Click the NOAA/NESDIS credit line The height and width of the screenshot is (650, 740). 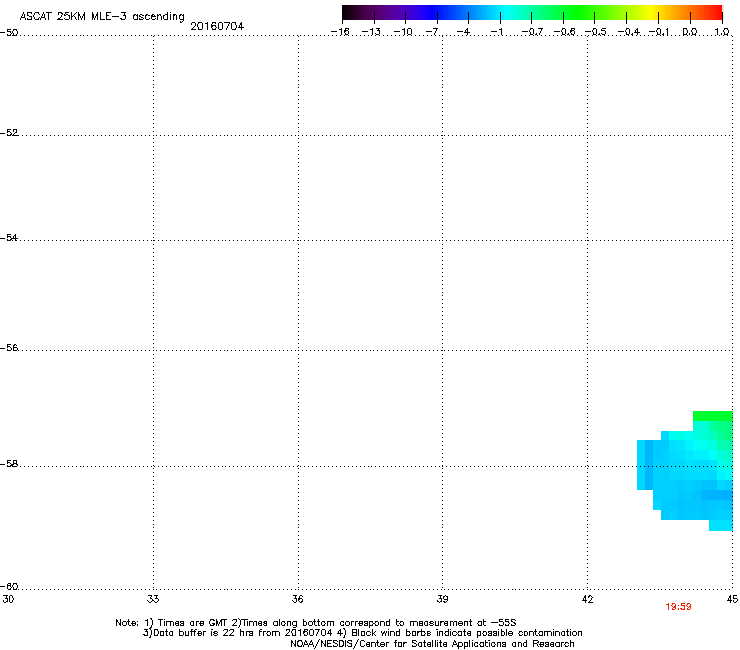(432, 644)
